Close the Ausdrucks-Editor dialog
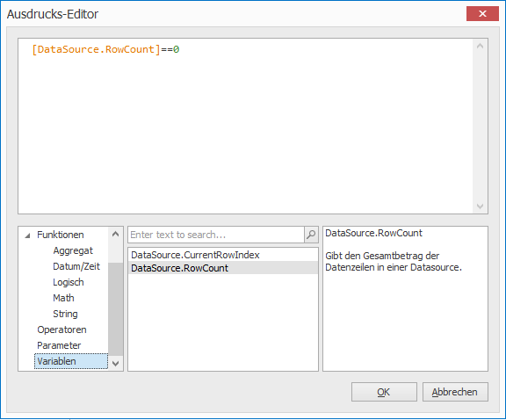The width and height of the screenshot is (506, 420). click(x=482, y=13)
